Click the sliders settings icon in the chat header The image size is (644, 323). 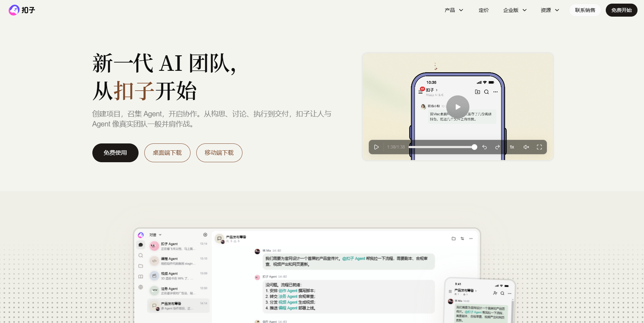tap(462, 238)
